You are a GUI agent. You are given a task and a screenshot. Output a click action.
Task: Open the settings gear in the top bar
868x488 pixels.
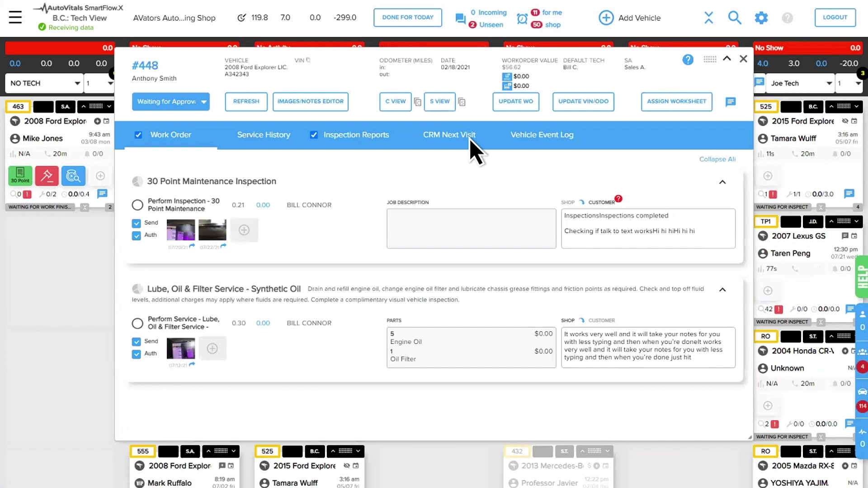pos(761,17)
